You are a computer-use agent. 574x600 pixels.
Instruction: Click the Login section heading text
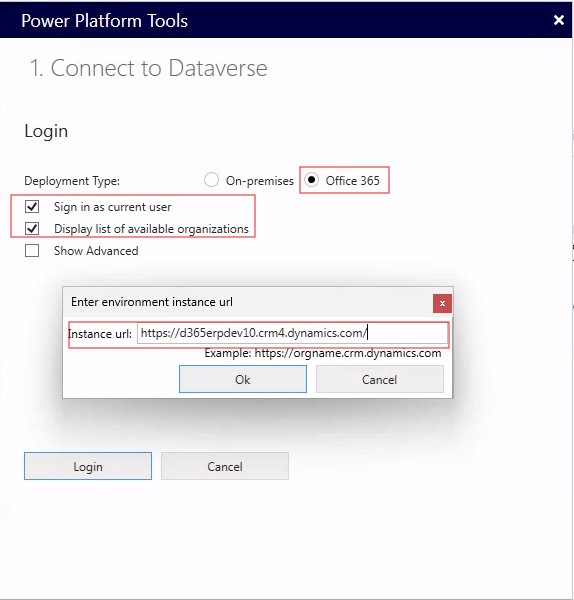(x=46, y=131)
